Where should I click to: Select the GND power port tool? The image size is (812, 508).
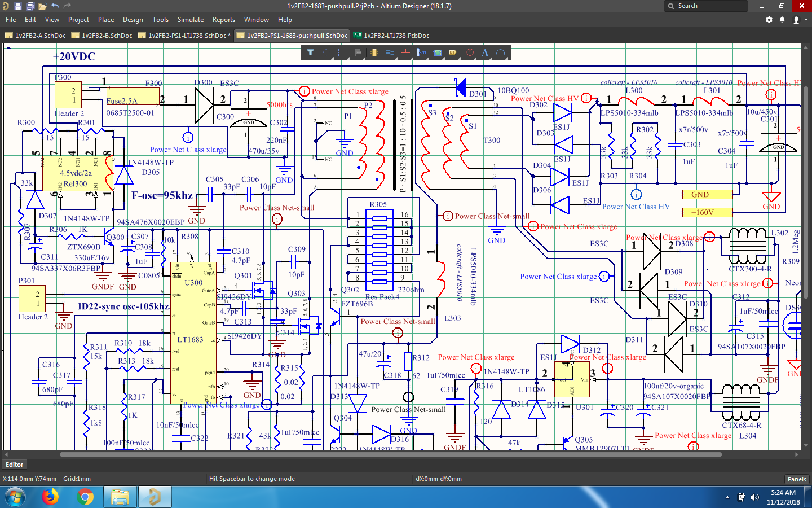(405, 52)
